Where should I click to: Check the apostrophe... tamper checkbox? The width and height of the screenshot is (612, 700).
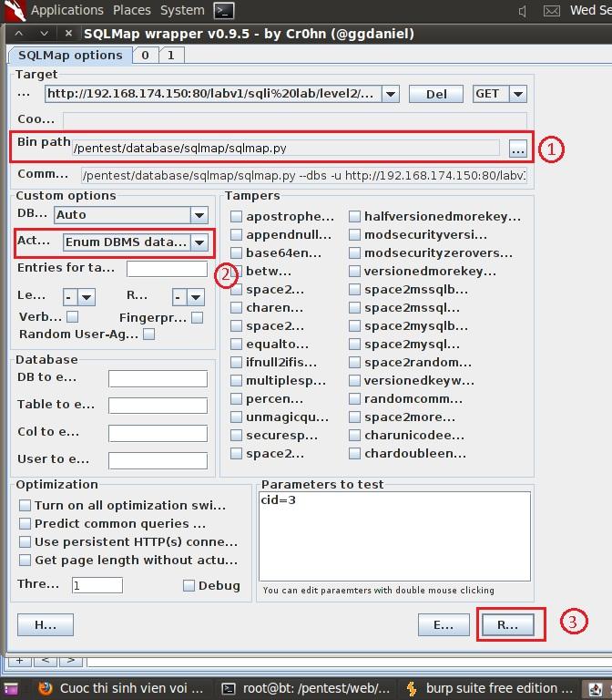pos(236,217)
